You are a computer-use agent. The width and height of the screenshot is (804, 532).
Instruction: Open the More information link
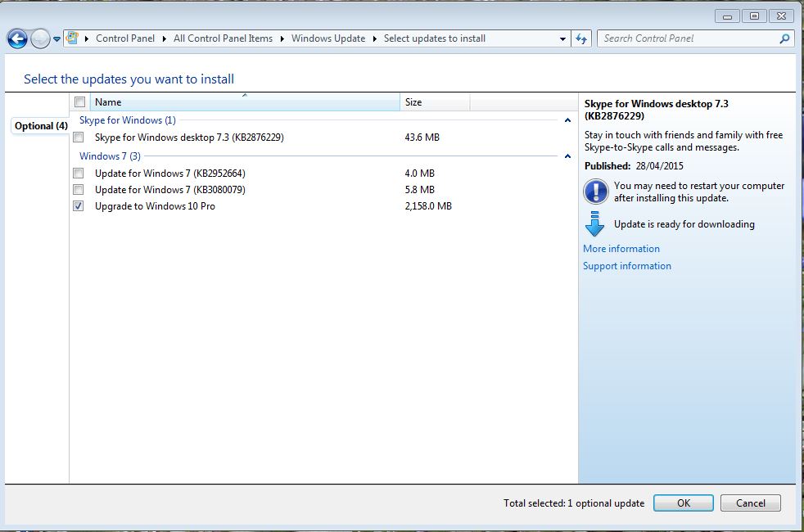point(621,249)
